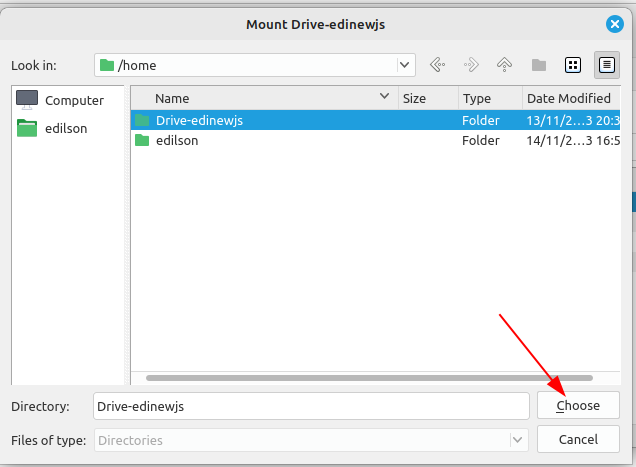Click the Back navigation arrow icon
This screenshot has height=467, width=636.
coord(437,65)
